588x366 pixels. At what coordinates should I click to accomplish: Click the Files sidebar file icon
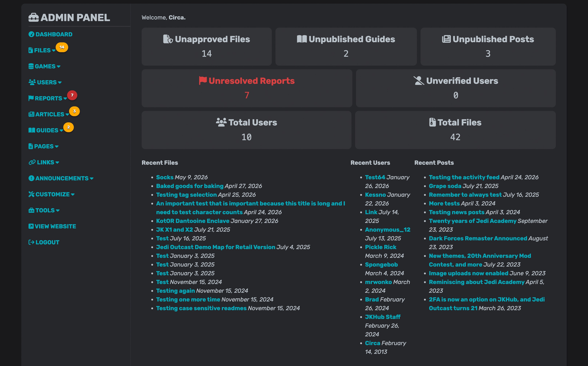31,50
